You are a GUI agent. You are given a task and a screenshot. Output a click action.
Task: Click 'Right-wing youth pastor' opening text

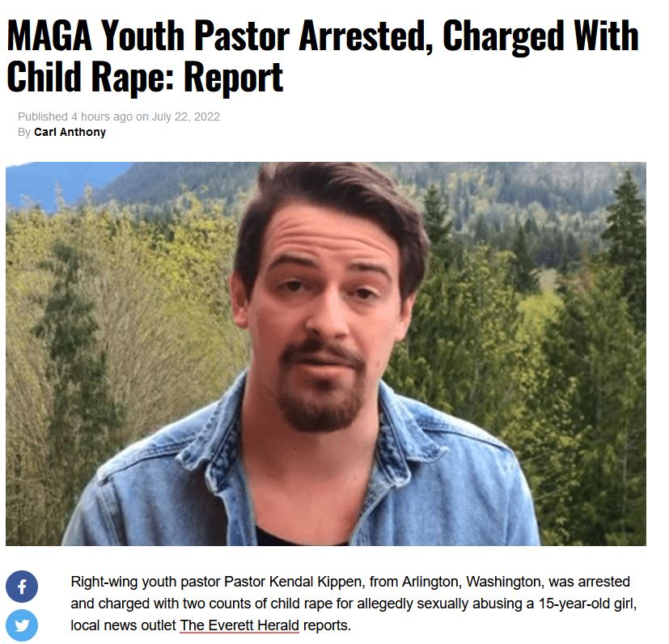click(146, 582)
